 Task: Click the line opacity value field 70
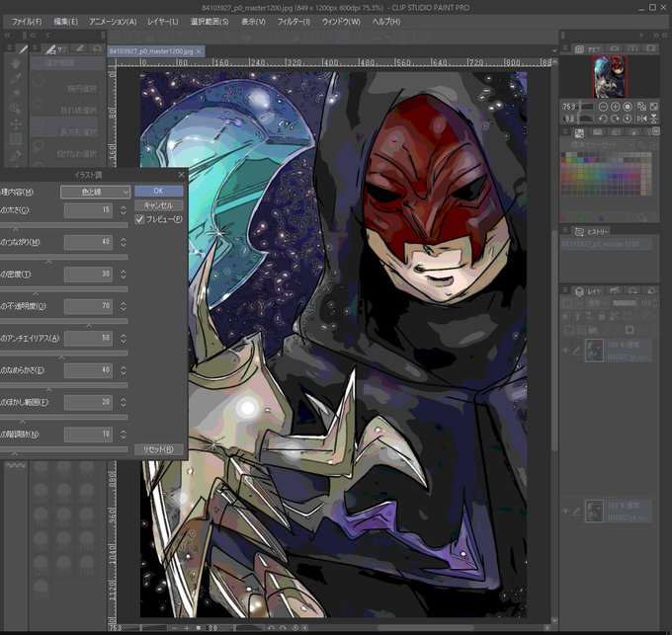pos(88,306)
